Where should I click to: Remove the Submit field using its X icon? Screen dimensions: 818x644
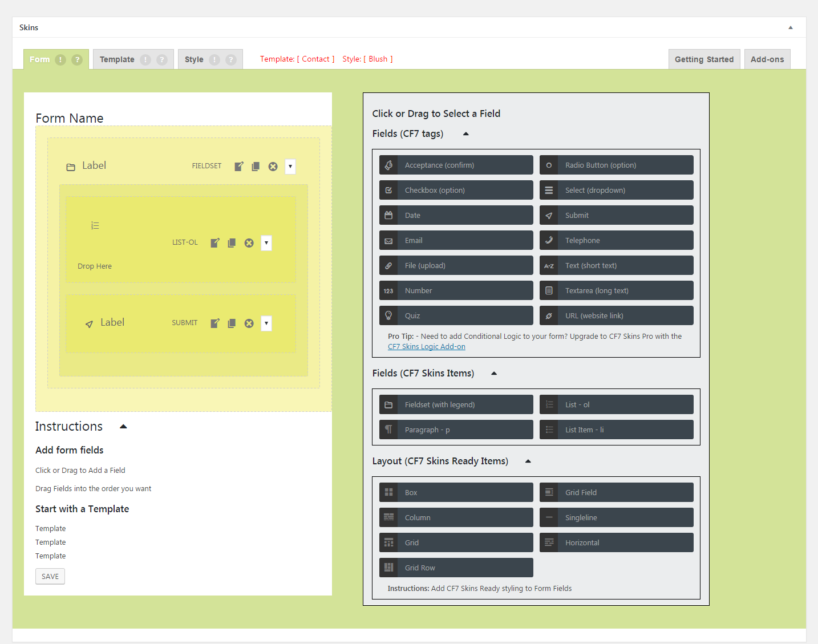(249, 323)
